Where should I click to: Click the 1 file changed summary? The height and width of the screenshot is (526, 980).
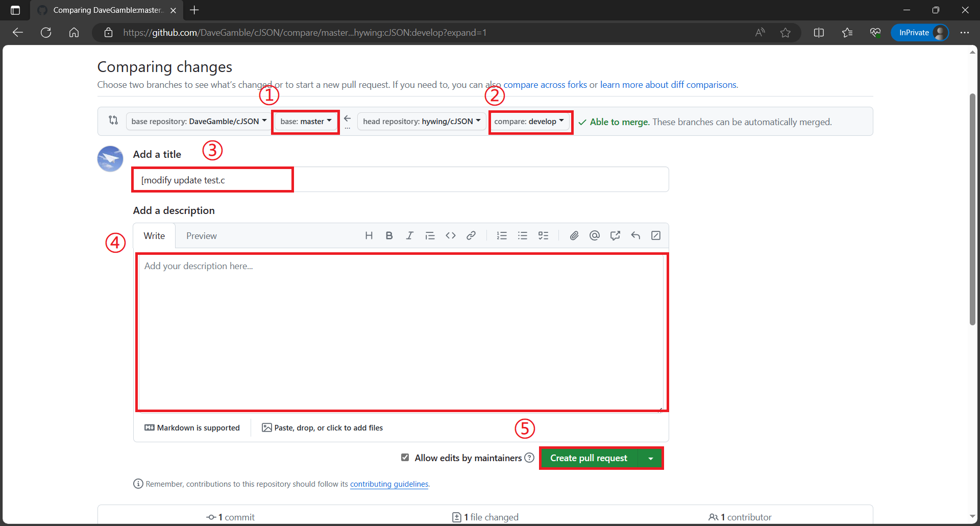pos(485,517)
